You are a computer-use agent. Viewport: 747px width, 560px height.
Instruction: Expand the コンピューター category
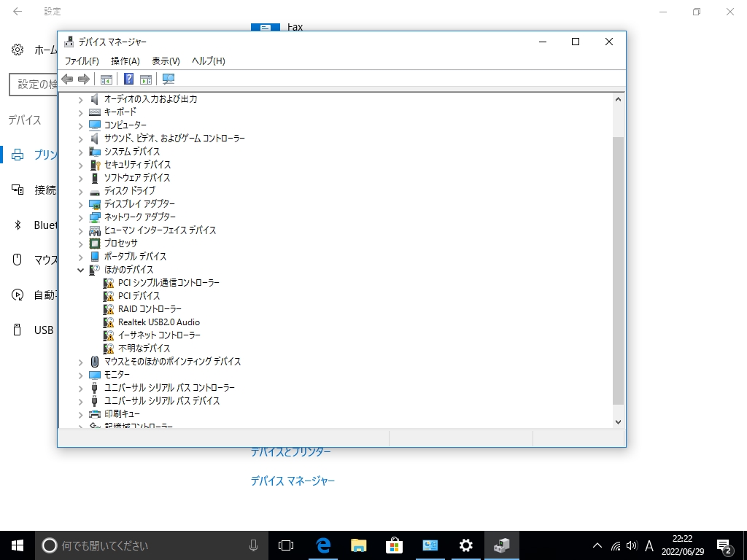[80, 125]
